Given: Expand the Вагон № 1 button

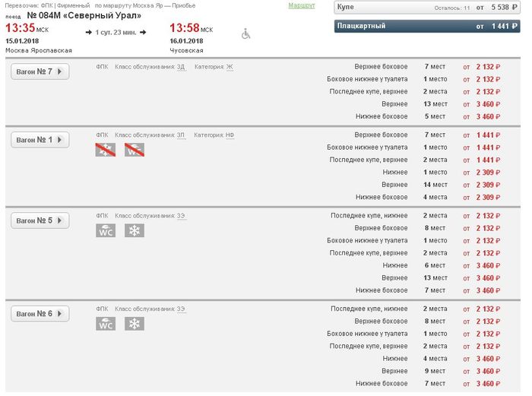Looking at the screenshot, I should coord(40,140).
